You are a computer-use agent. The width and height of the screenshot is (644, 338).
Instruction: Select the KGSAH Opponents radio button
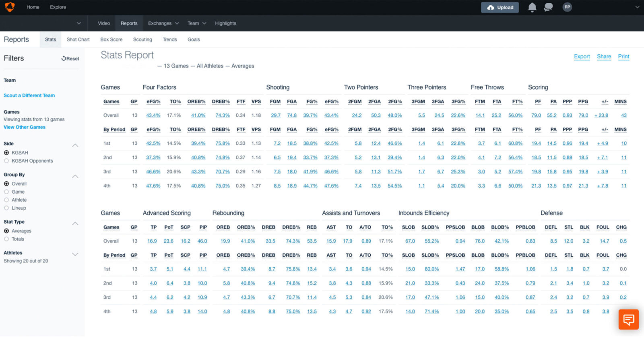coord(6,161)
